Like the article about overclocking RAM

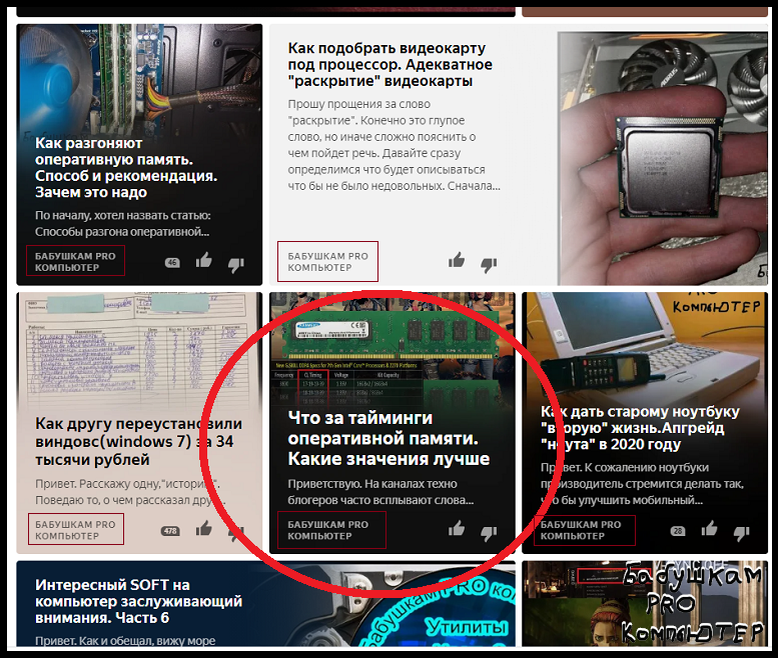tap(203, 260)
